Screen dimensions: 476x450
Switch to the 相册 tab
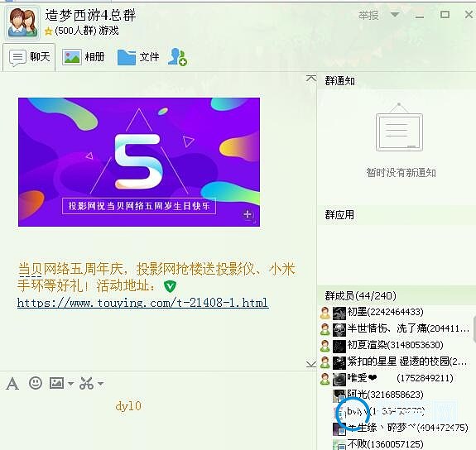tap(84, 57)
